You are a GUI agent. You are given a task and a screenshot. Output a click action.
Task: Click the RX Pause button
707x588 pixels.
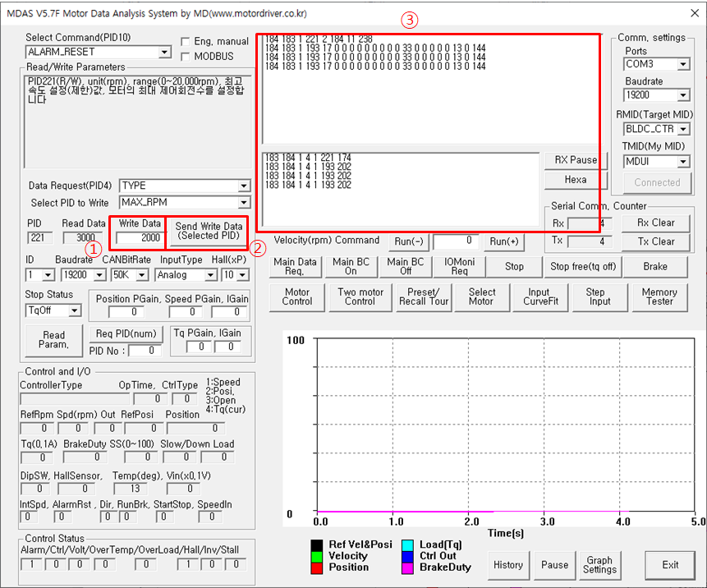click(576, 160)
